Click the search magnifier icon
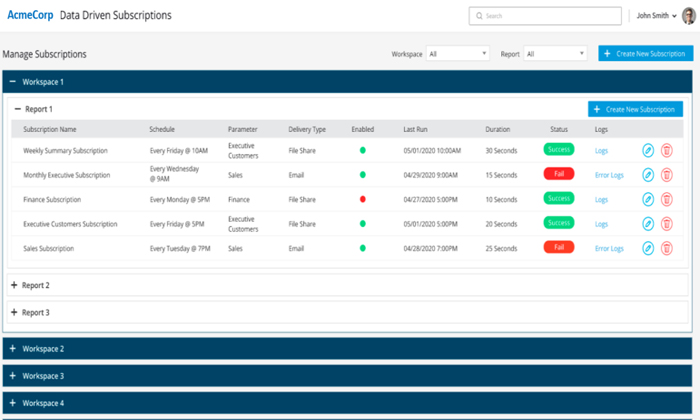The width and height of the screenshot is (700, 420). tap(479, 16)
